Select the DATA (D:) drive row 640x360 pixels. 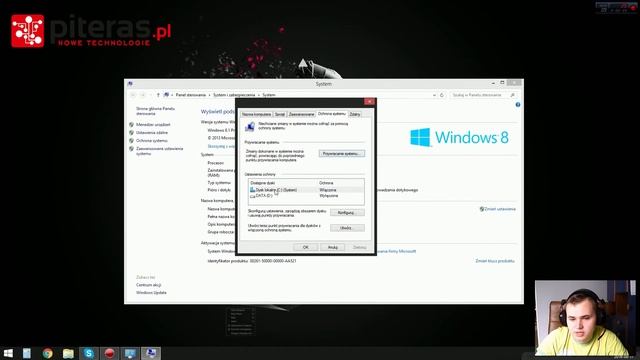coord(306,196)
